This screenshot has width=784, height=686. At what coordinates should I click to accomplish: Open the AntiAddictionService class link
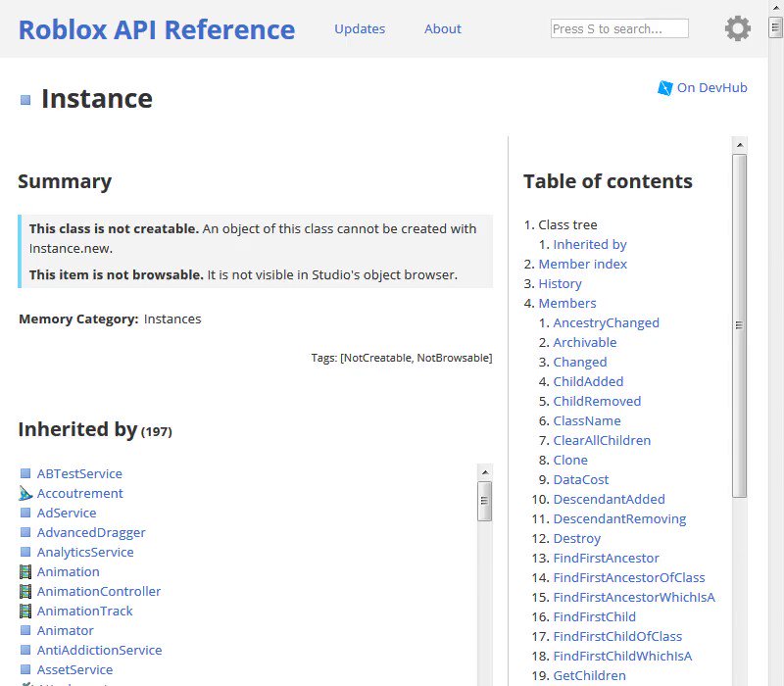(100, 650)
